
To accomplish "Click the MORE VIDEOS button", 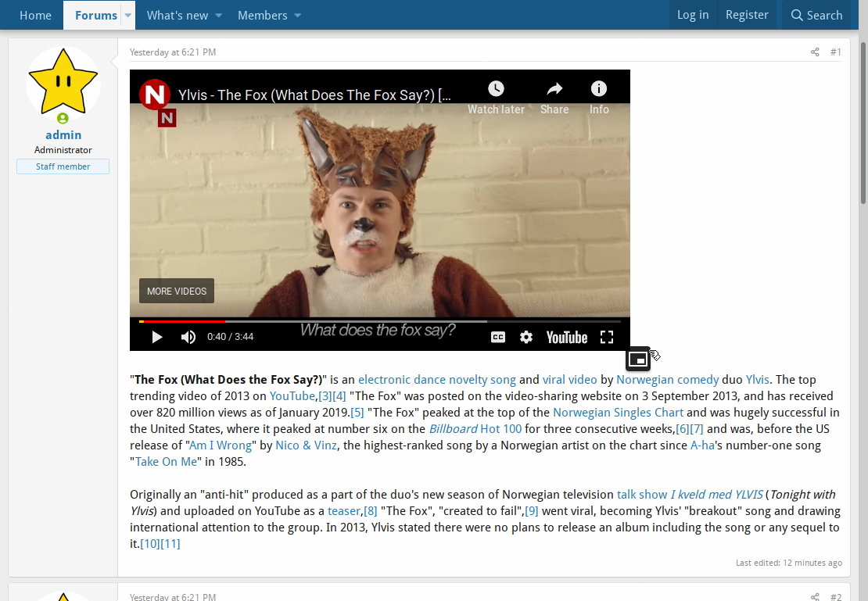I will tap(177, 291).
